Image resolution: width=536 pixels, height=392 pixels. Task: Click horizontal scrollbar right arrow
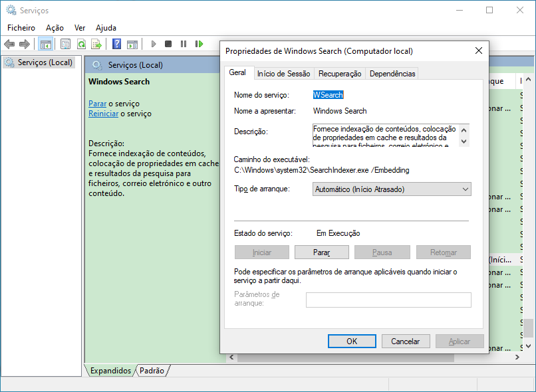point(517,357)
